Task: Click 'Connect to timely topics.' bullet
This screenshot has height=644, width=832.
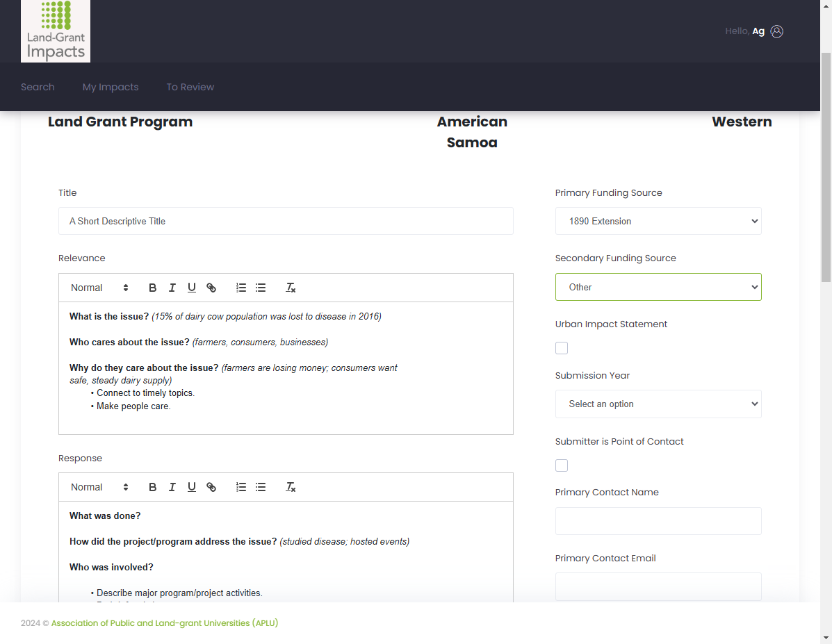Action: click(x=145, y=393)
